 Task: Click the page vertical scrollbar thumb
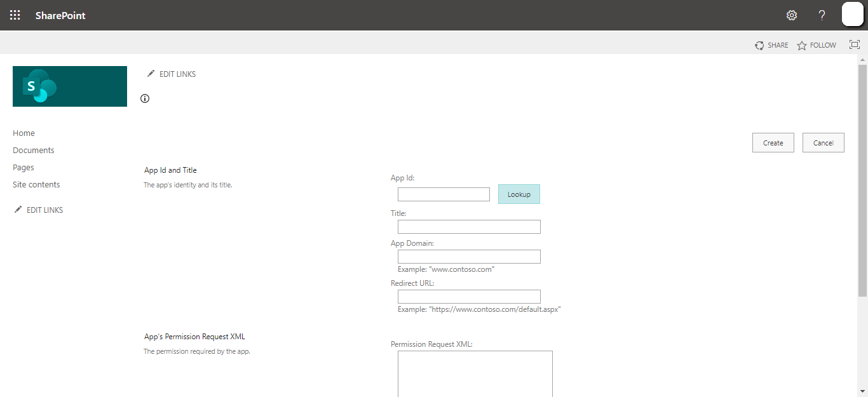click(x=862, y=180)
